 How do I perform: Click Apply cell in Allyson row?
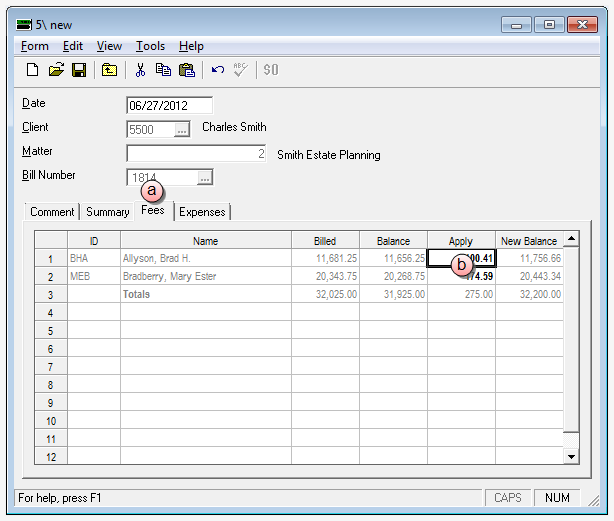pyautogui.click(x=461, y=258)
